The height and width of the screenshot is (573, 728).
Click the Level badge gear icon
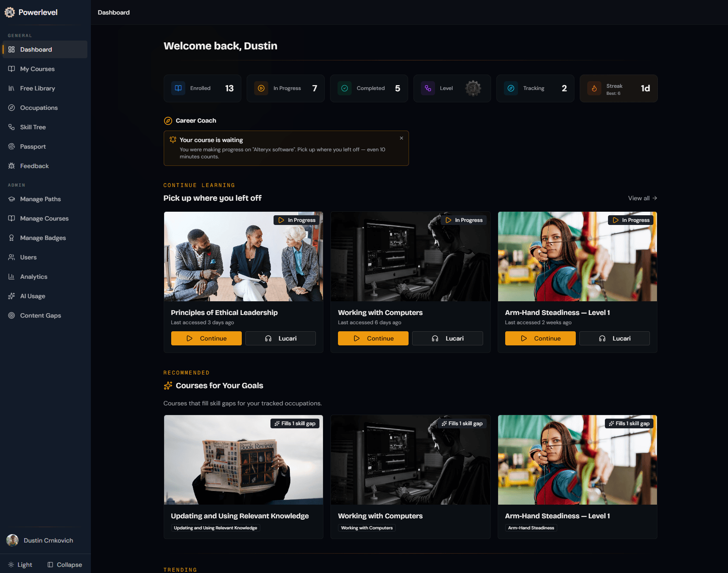click(473, 88)
